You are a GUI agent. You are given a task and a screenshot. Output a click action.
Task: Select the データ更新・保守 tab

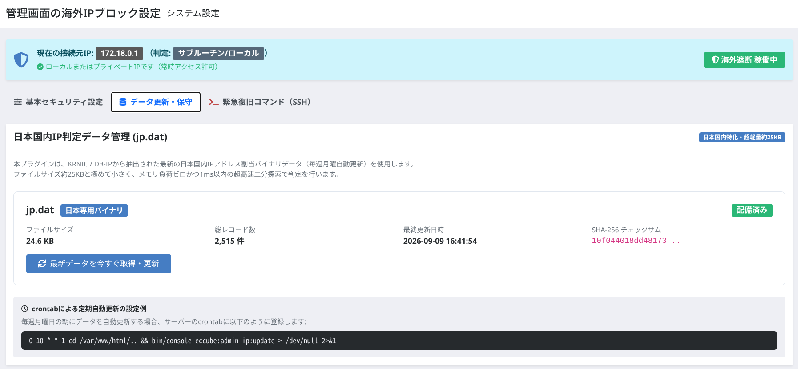[x=156, y=102]
